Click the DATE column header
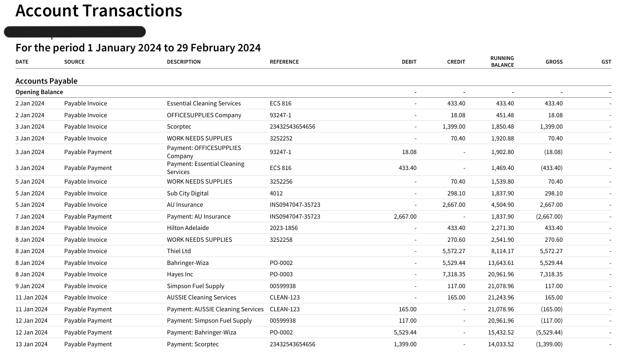Screen dimensions: 626x364 click(x=22, y=62)
